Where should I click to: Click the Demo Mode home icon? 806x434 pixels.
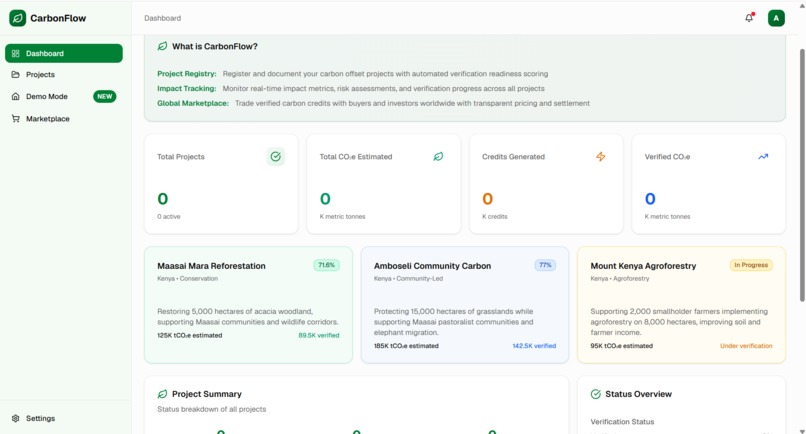pyautogui.click(x=15, y=96)
